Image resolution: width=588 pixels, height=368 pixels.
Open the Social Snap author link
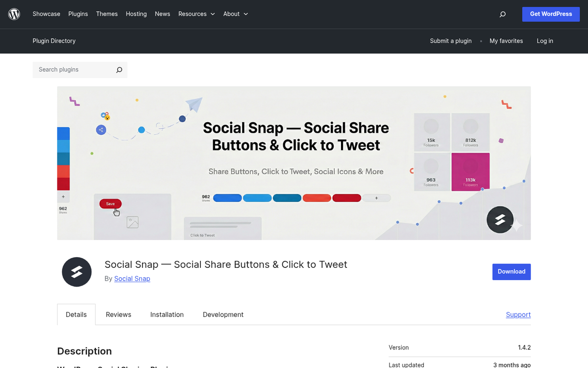tap(132, 279)
